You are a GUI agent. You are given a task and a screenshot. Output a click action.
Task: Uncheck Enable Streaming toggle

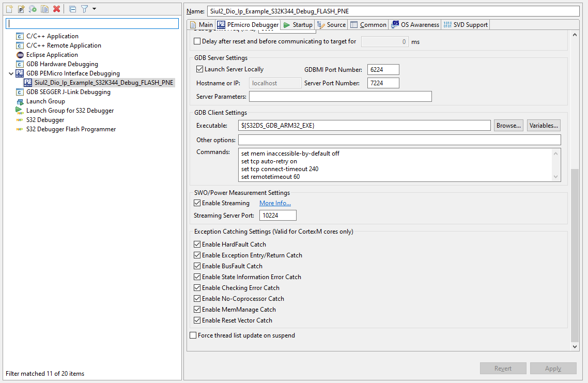pos(197,203)
